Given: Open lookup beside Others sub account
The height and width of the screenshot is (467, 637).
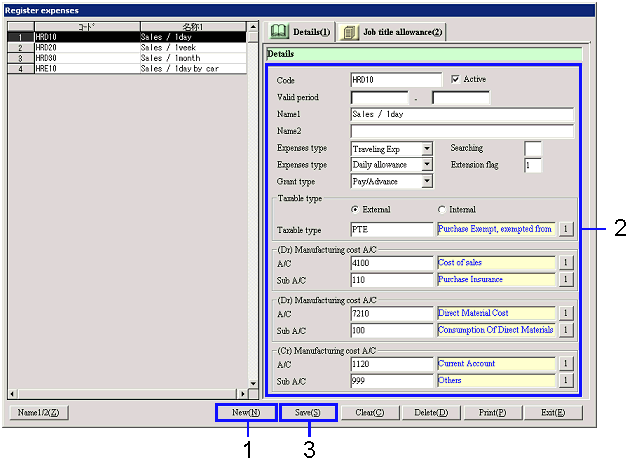Looking at the screenshot, I should point(563,381).
